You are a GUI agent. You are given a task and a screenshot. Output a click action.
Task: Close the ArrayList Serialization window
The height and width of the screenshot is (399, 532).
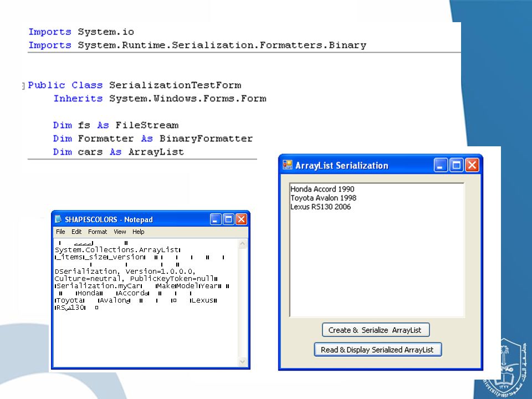click(x=472, y=166)
